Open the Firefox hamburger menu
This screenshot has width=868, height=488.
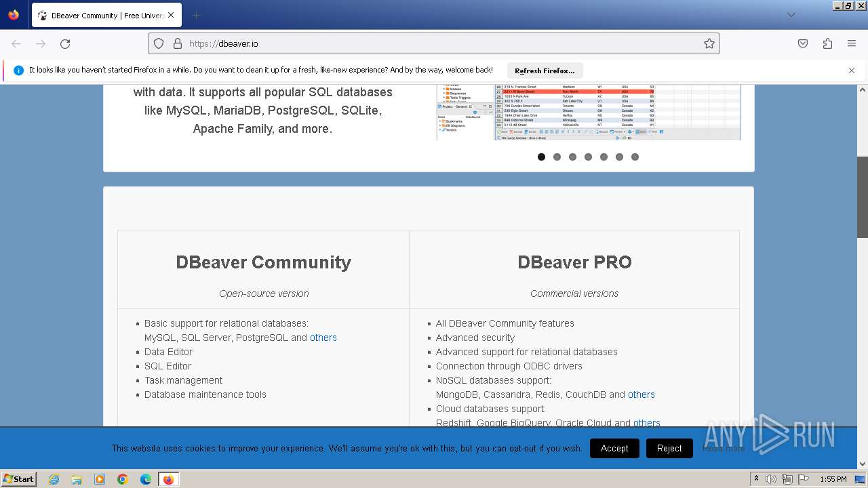pyautogui.click(x=852, y=43)
